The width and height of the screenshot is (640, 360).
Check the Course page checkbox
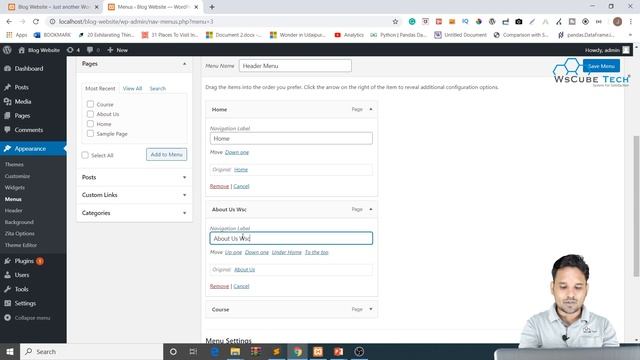tap(90, 104)
